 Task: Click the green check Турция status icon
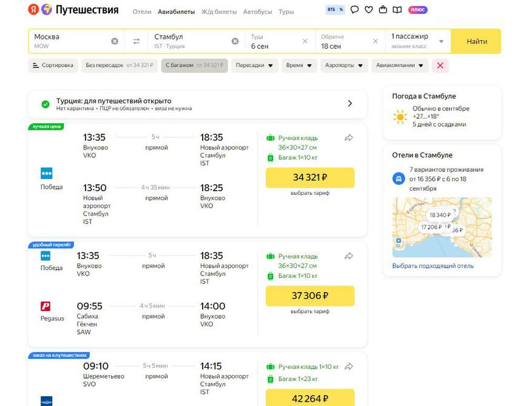point(45,104)
